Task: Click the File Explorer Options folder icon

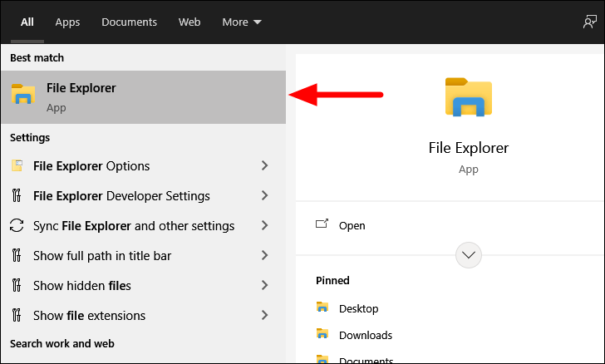Action: (17, 165)
